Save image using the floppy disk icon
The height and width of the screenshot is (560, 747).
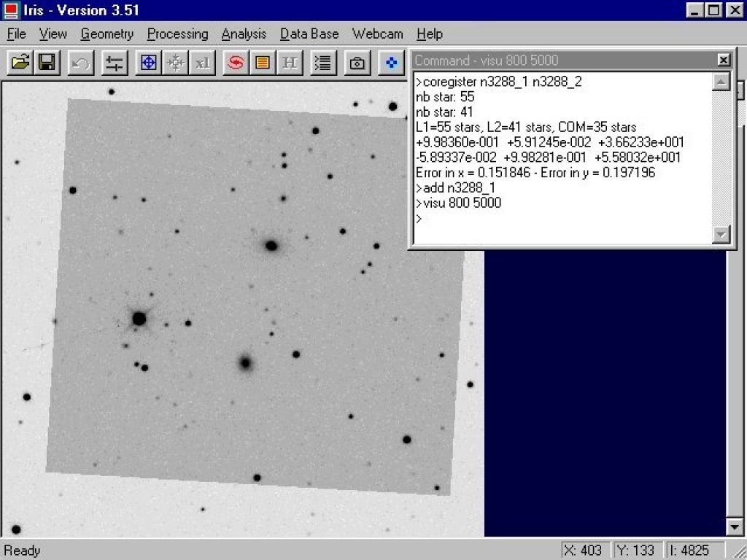click(x=47, y=63)
